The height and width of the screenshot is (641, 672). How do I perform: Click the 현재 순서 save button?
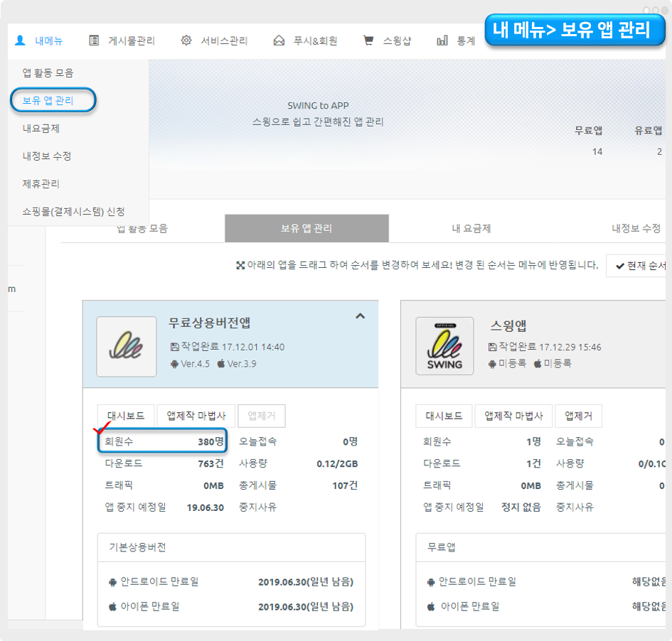[x=638, y=265]
